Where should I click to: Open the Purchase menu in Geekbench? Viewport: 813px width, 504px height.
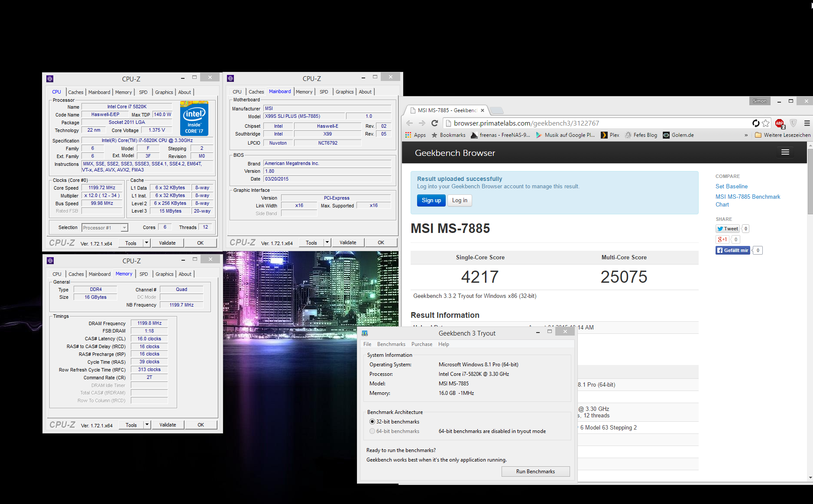coord(422,344)
